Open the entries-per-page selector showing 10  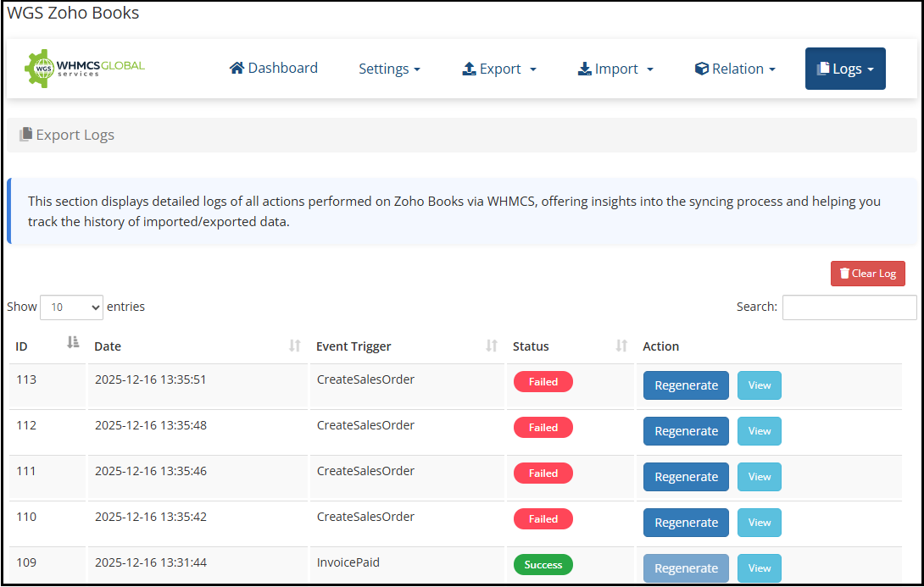71,307
